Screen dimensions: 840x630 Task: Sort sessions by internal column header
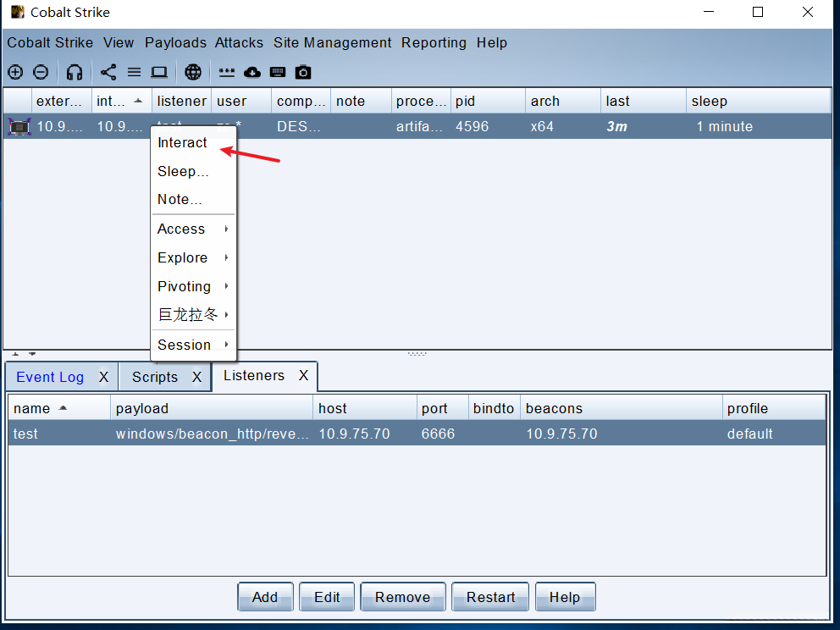click(x=122, y=101)
